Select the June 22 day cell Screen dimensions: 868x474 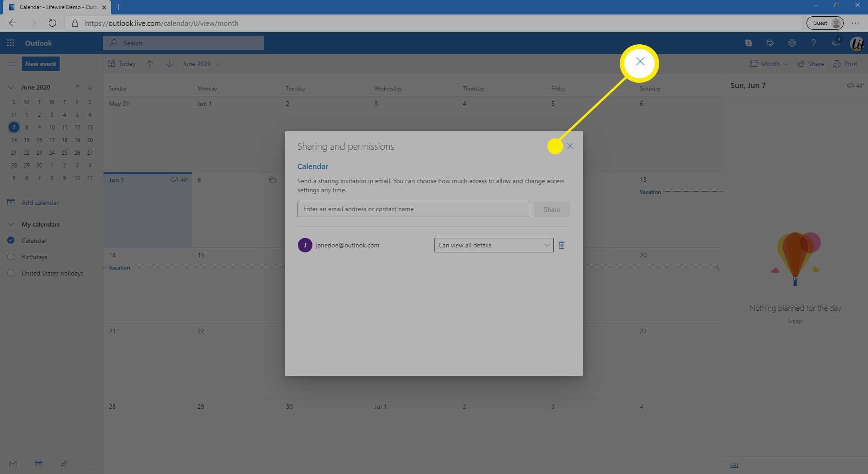pos(236,361)
